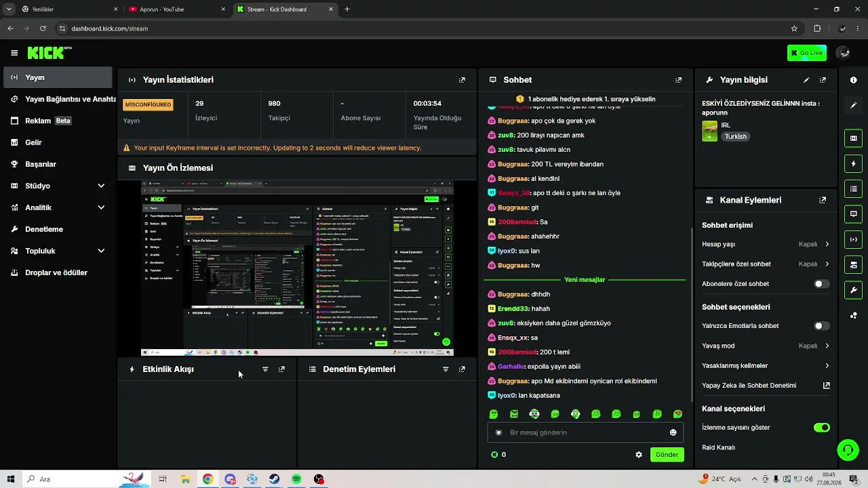The width and height of the screenshot is (868, 488).
Task: Open Yapay Zeka ile Sohbet Denetimi link
Action: [766, 386]
